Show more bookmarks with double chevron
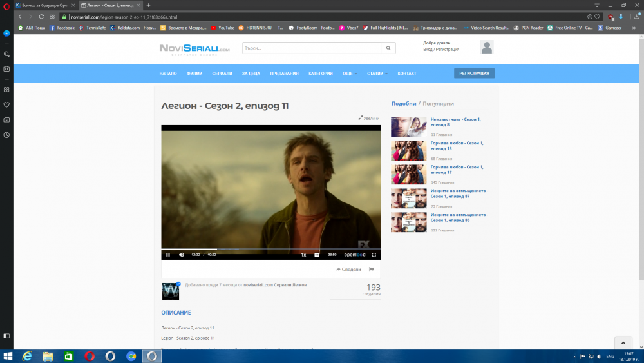The width and height of the screenshot is (644, 363). tap(634, 28)
